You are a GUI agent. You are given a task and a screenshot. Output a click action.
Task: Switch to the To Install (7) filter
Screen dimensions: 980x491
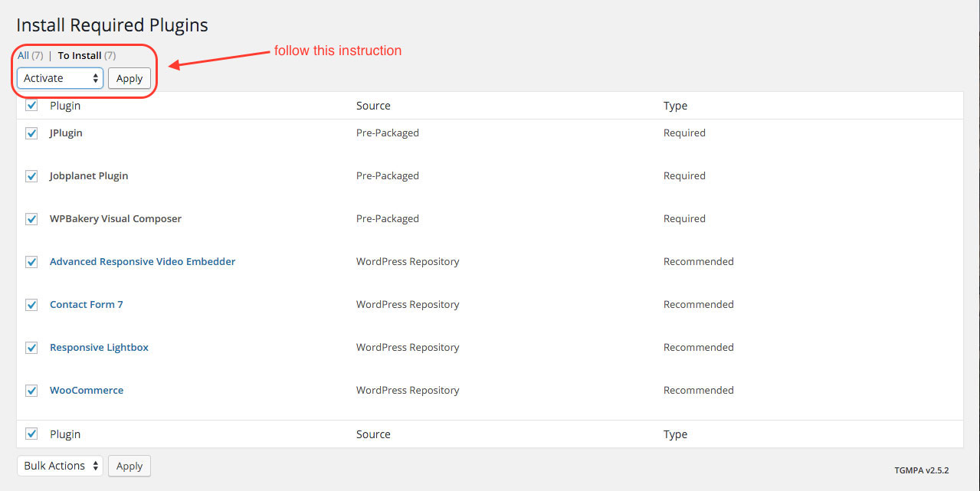tap(87, 55)
